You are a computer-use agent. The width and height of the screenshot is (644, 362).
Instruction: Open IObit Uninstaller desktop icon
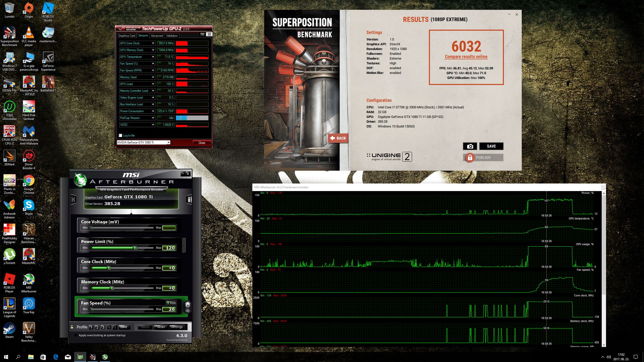coord(9,111)
